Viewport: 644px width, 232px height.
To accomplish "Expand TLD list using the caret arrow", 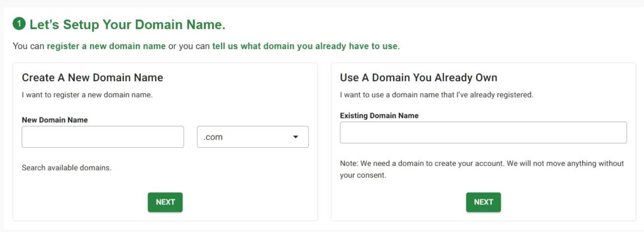I will click(296, 137).
